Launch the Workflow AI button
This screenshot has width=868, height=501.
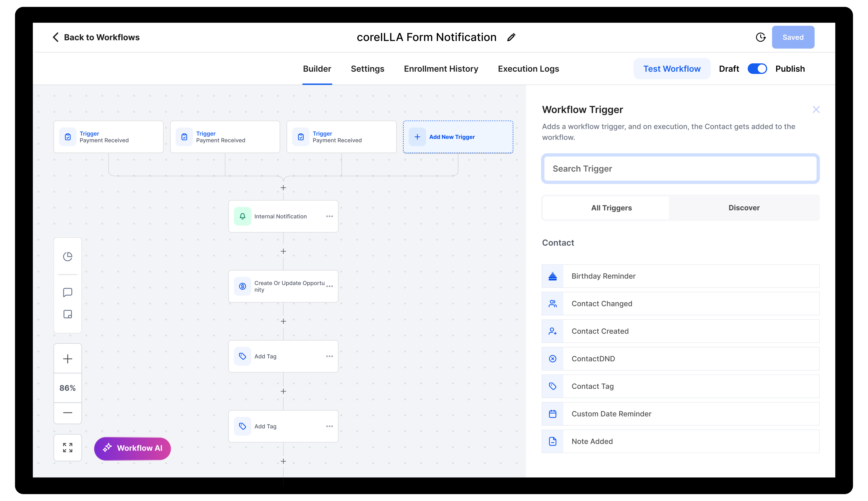132,448
